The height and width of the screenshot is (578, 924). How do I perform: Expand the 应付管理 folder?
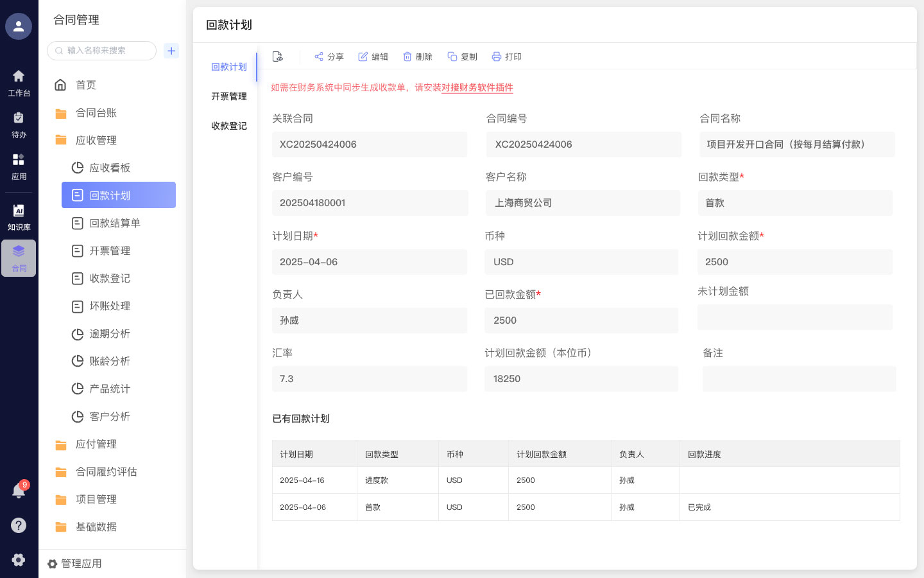click(x=96, y=444)
